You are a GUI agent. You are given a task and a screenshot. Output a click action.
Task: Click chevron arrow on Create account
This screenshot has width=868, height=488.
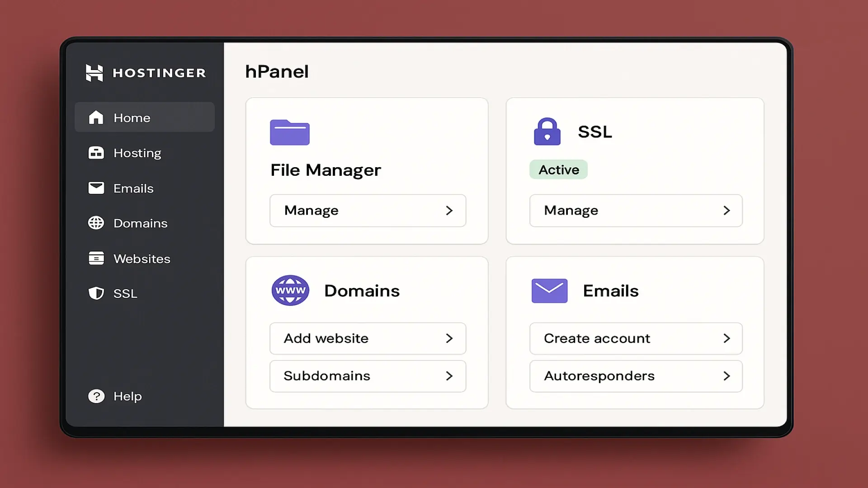pyautogui.click(x=726, y=338)
